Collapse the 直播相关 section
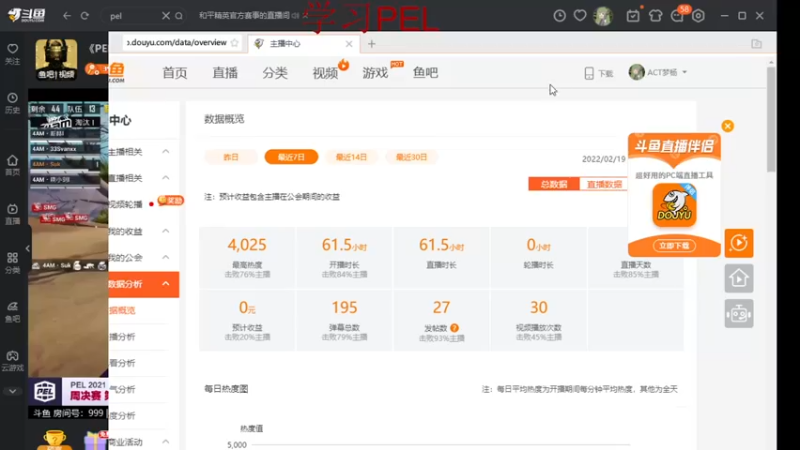Image resolution: width=800 pixels, height=450 pixels. [x=166, y=178]
